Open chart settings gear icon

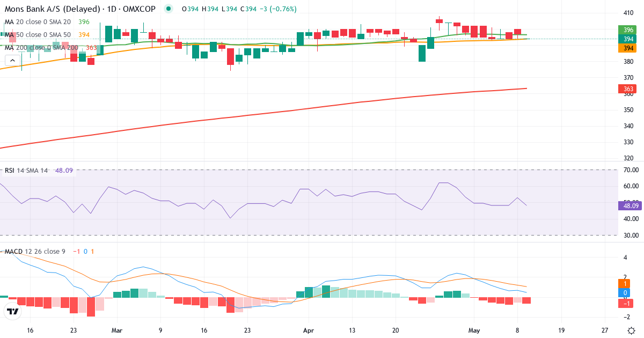[632, 330]
